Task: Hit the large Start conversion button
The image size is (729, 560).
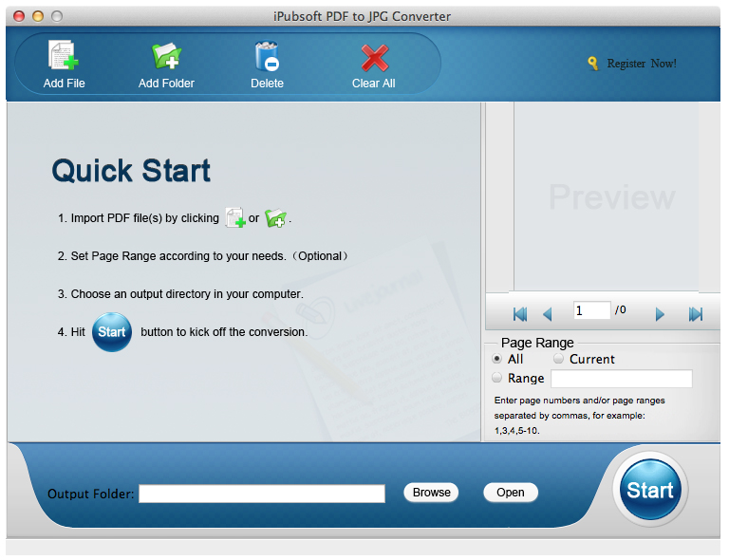Action: pyautogui.click(x=650, y=490)
